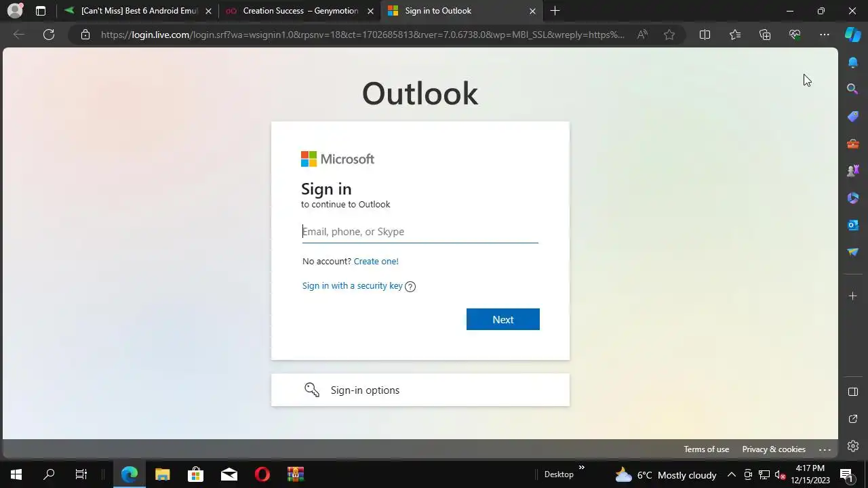Open the Edge profile avatar

[14, 11]
